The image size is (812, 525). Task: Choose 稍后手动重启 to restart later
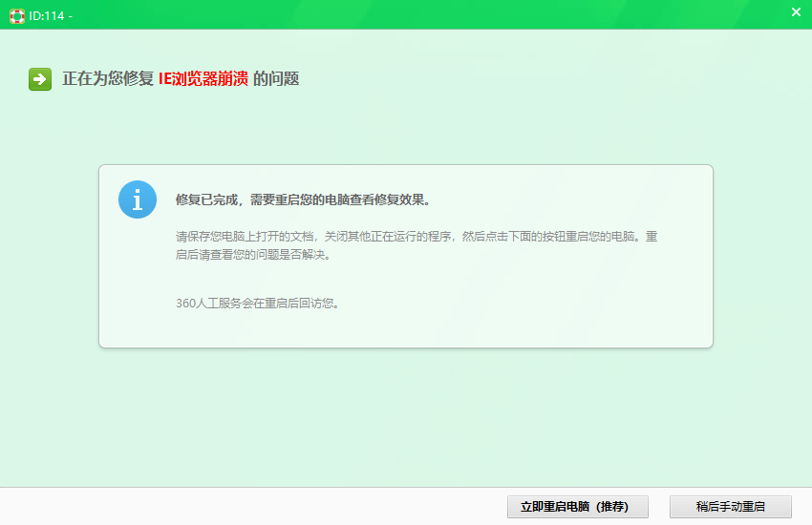click(730, 506)
